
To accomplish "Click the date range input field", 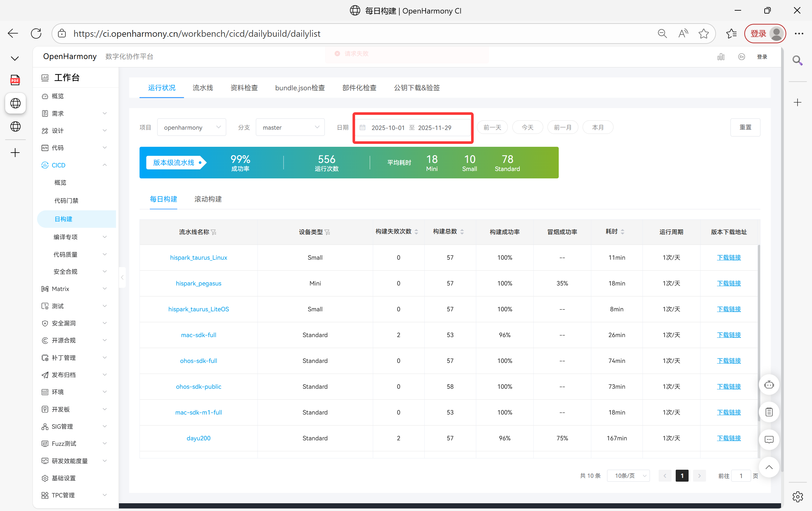I will point(413,127).
